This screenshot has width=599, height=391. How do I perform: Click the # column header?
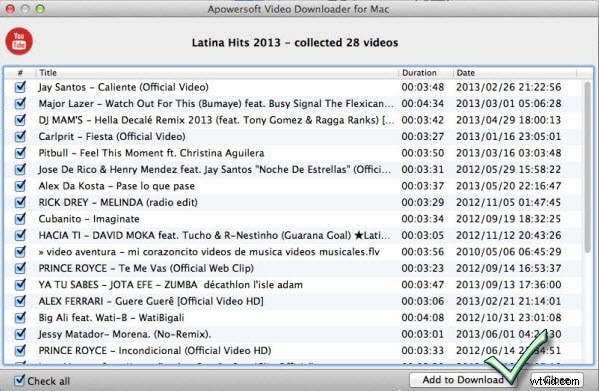20,73
